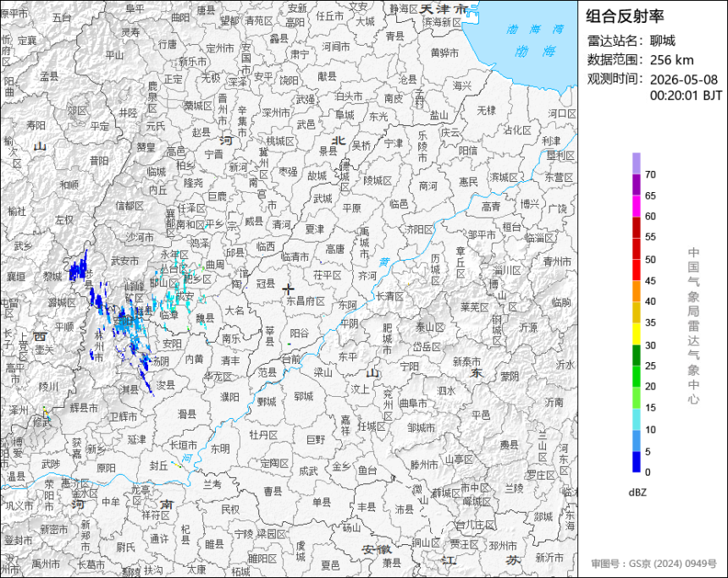Click the 长垣市 label
This screenshot has height=578, width=728.
click(183, 445)
